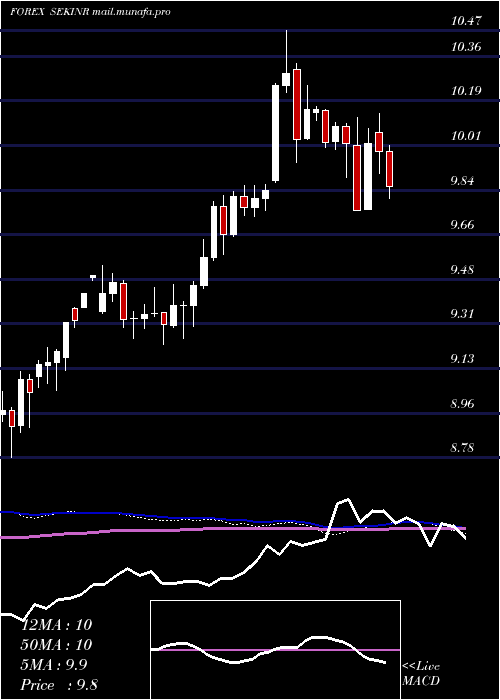Select the 10.19 price level label
Image resolution: width=500 pixels, height=700 pixels.
pos(466,91)
